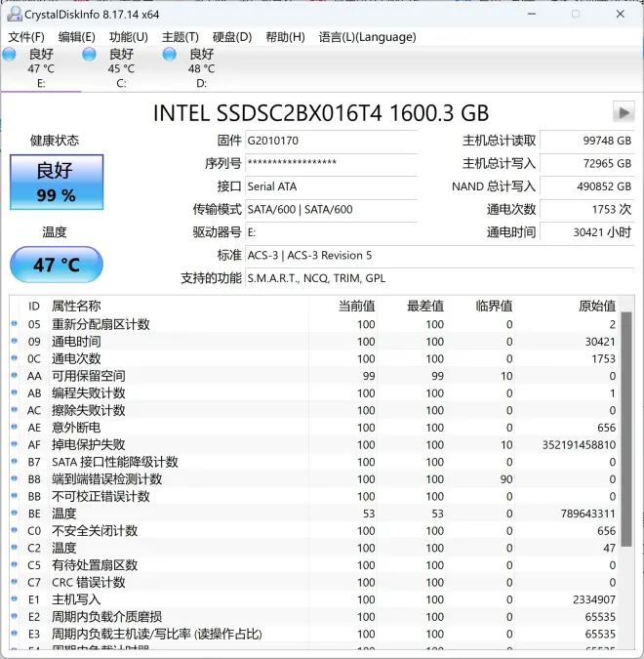Click the host total writes value 72965 GB

coord(586,163)
